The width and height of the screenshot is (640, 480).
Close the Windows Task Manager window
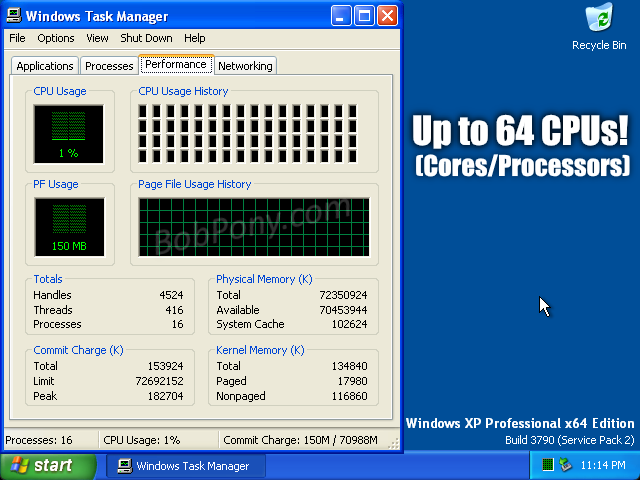[387, 16]
